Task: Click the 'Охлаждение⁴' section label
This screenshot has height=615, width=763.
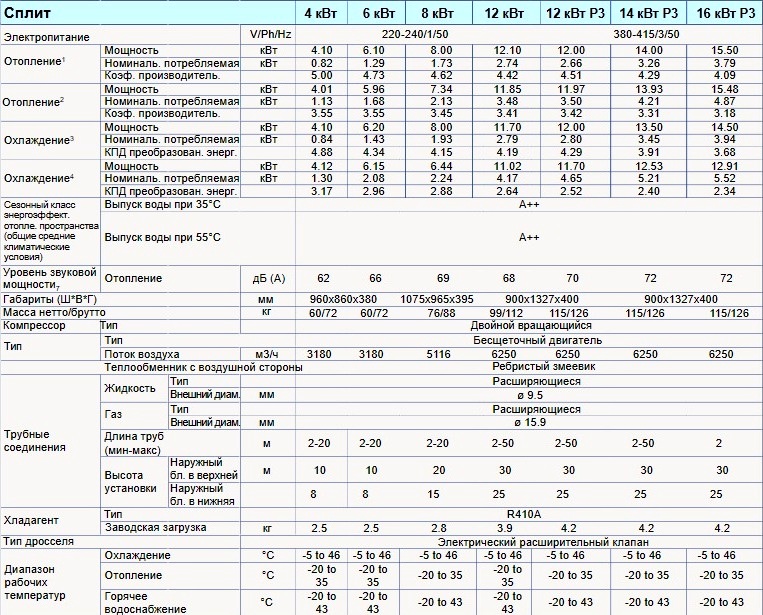Action: click(39, 178)
